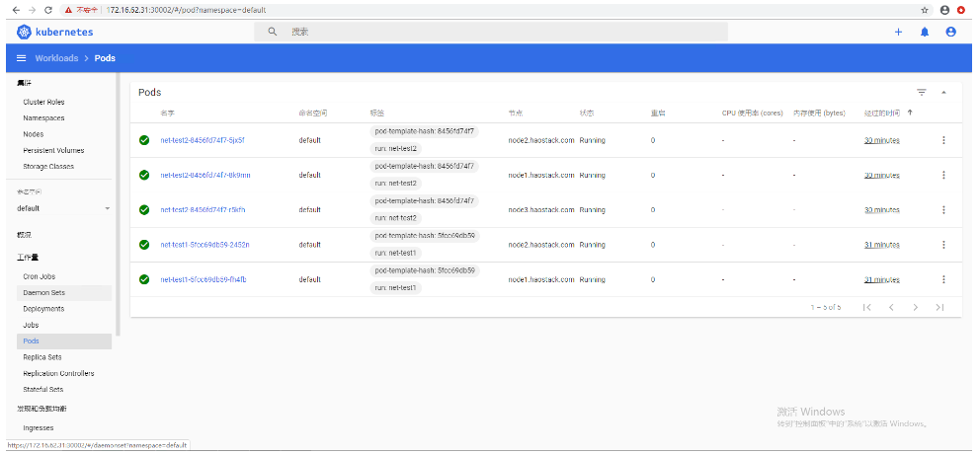The height and width of the screenshot is (455, 980).
Task: Open Storage Classes in sidebar
Action: pos(48,167)
